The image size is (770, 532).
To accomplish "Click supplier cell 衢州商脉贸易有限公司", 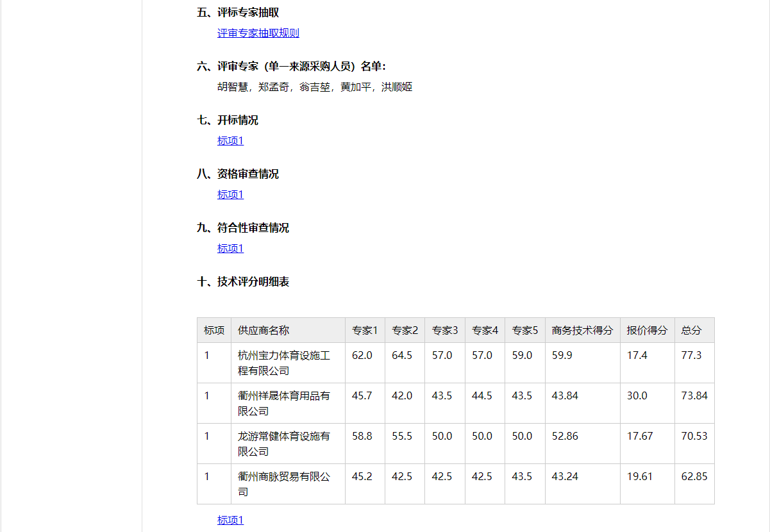I will point(284,484).
